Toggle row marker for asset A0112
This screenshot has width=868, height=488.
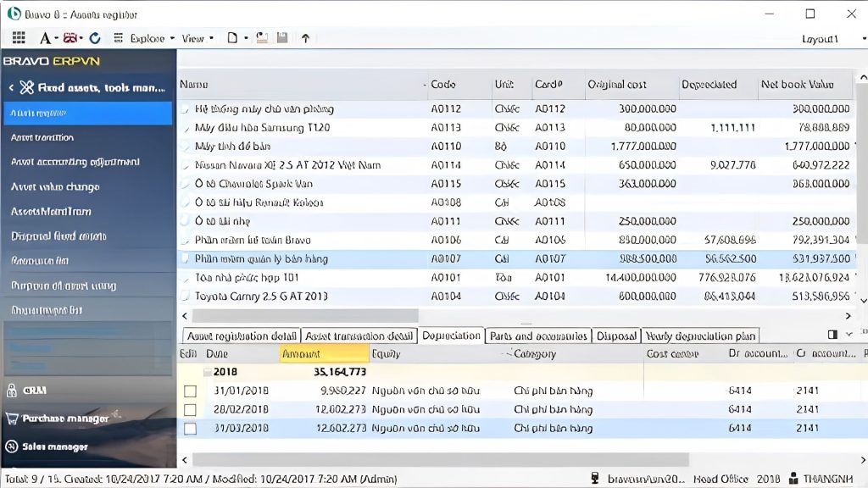click(x=186, y=109)
